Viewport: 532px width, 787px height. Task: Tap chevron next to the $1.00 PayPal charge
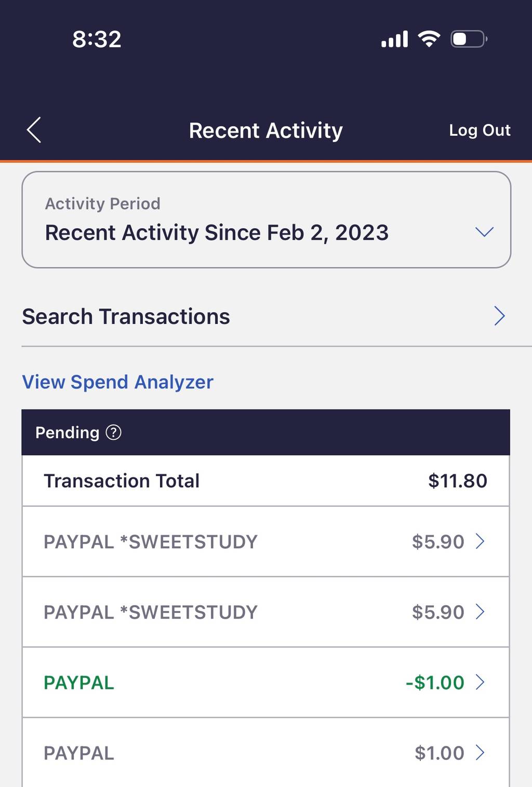pyautogui.click(x=480, y=752)
